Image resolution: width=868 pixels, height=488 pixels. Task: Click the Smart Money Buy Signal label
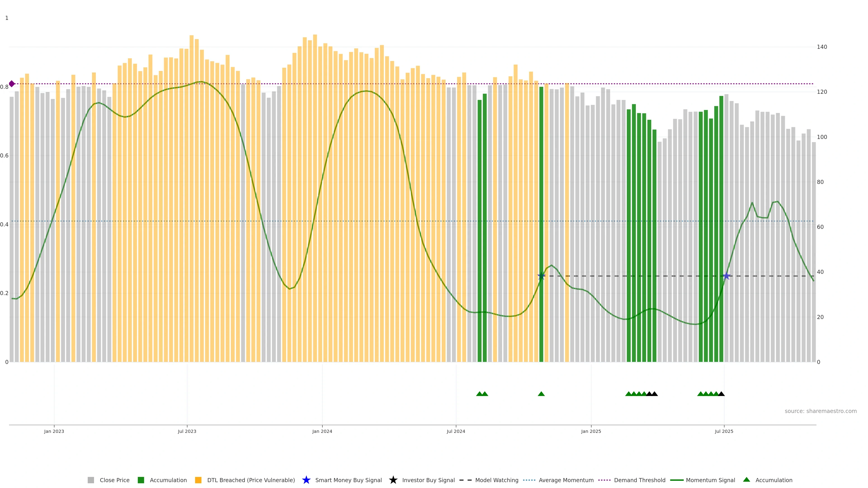348,480
